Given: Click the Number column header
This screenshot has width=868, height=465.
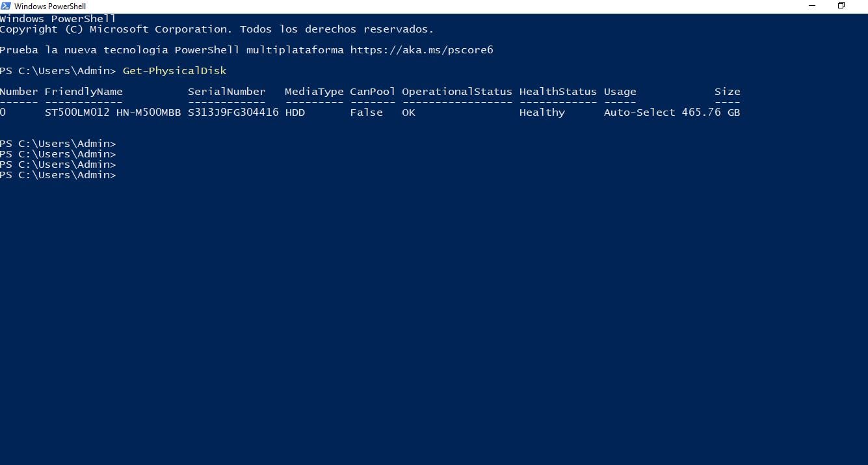Looking at the screenshot, I should pyautogui.click(x=19, y=92).
